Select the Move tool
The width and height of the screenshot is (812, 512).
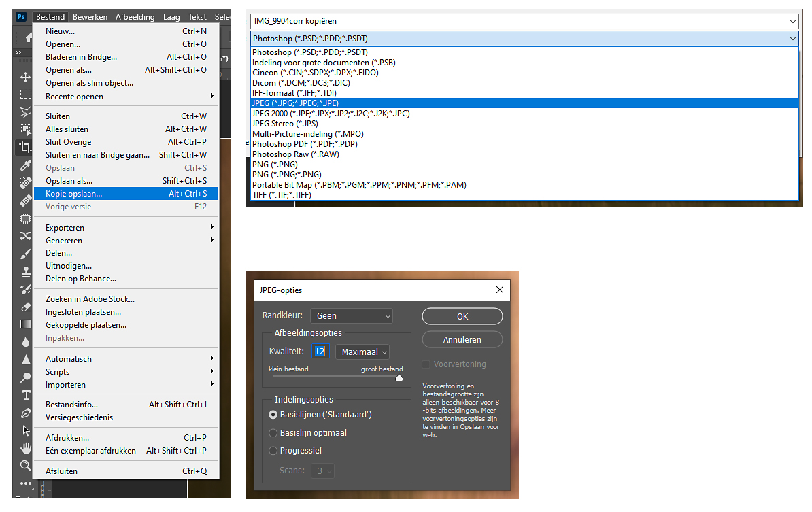(25, 77)
